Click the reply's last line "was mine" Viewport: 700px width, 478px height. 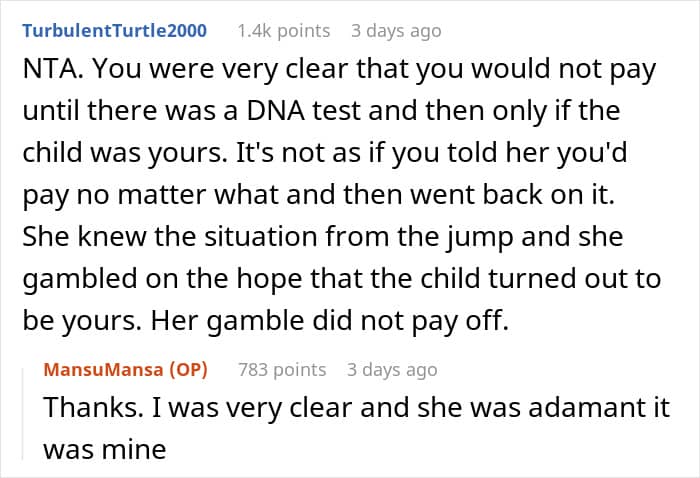click(105, 449)
